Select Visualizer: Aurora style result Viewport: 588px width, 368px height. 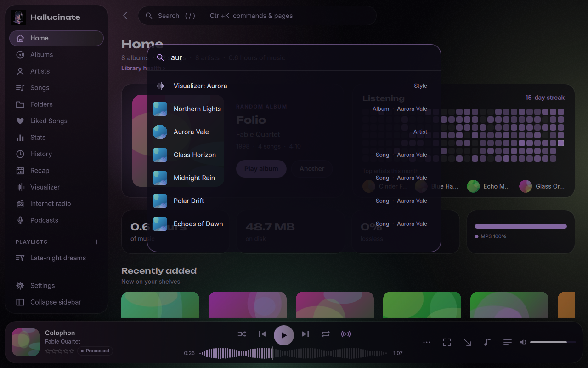coord(294,86)
